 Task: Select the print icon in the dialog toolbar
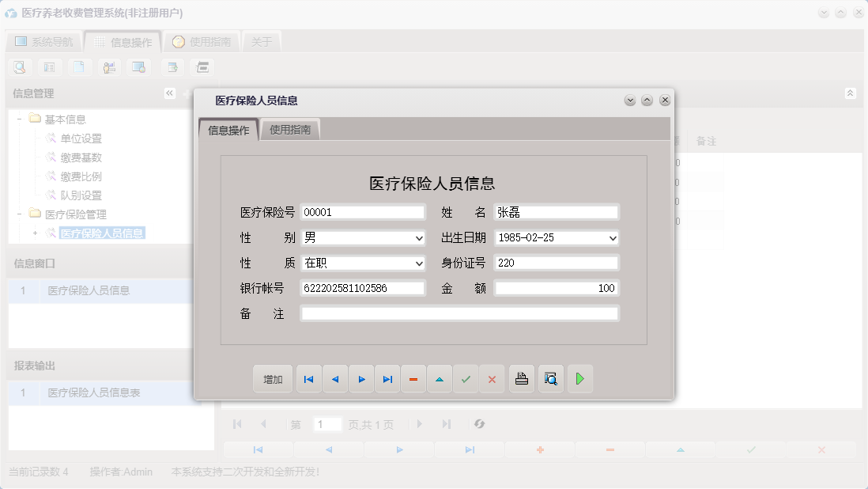[x=521, y=378]
